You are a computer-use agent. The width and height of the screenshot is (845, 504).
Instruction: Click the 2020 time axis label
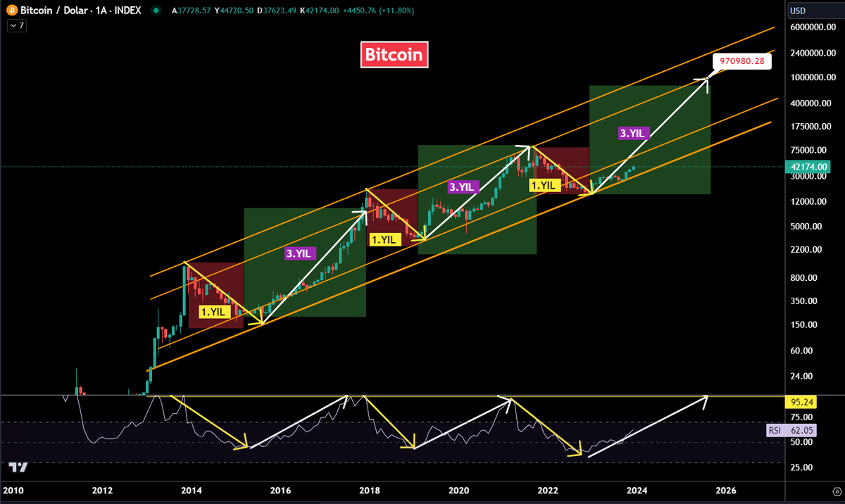(x=458, y=490)
